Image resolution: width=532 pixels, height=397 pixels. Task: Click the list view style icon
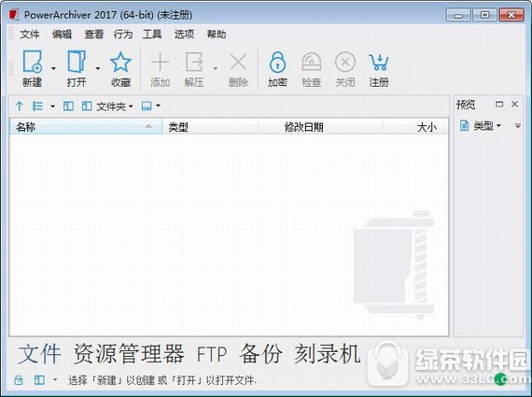tap(37, 106)
